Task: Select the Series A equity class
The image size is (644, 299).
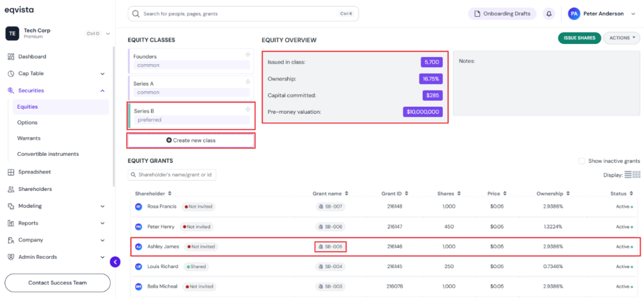Action: pos(191,87)
